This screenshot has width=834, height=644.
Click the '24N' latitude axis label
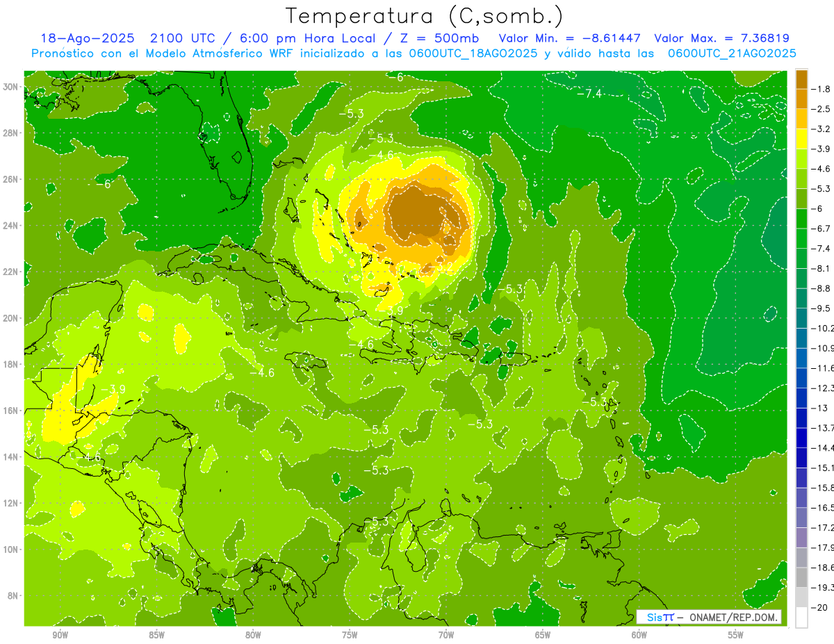point(10,226)
